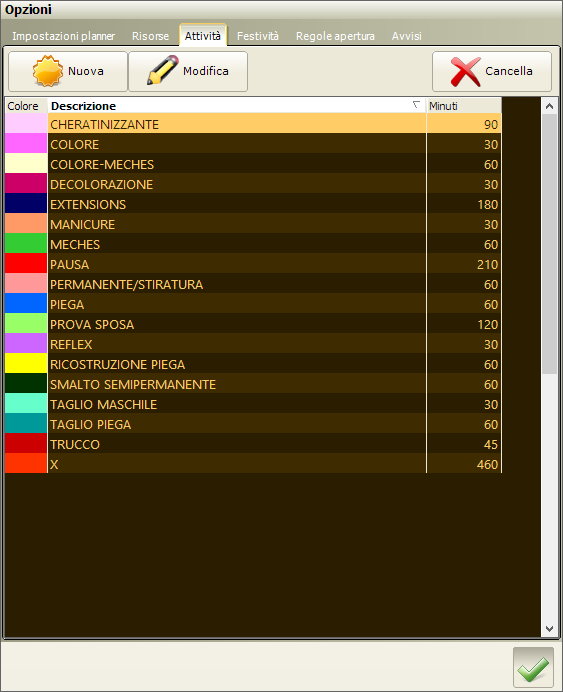Click the orange Nuova badge icon
This screenshot has width=563, height=692.
48,71
